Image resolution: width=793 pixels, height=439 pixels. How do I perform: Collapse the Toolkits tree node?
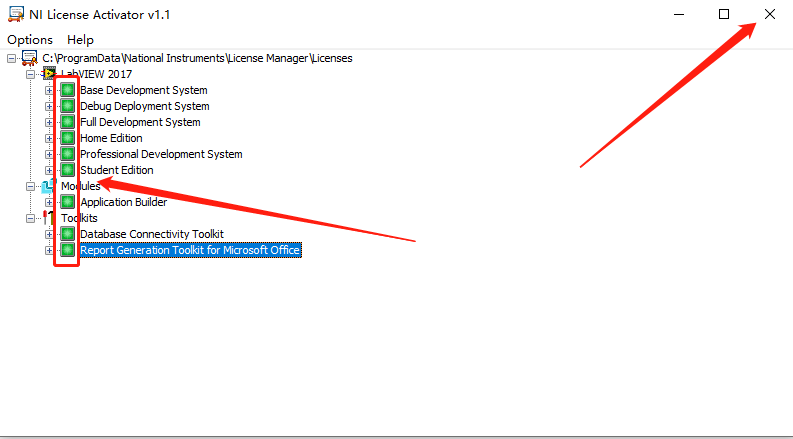click(x=31, y=218)
